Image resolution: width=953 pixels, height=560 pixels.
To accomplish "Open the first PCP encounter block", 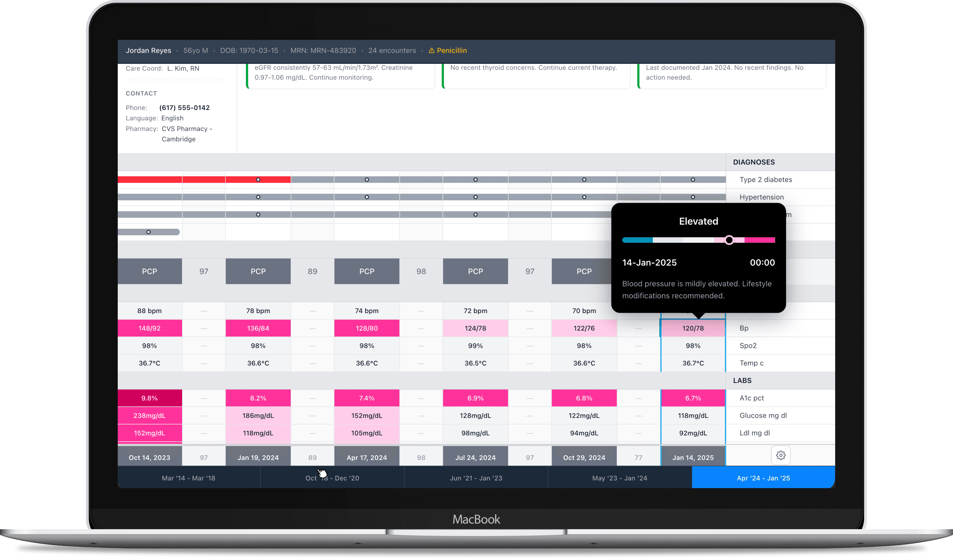I will coord(149,272).
